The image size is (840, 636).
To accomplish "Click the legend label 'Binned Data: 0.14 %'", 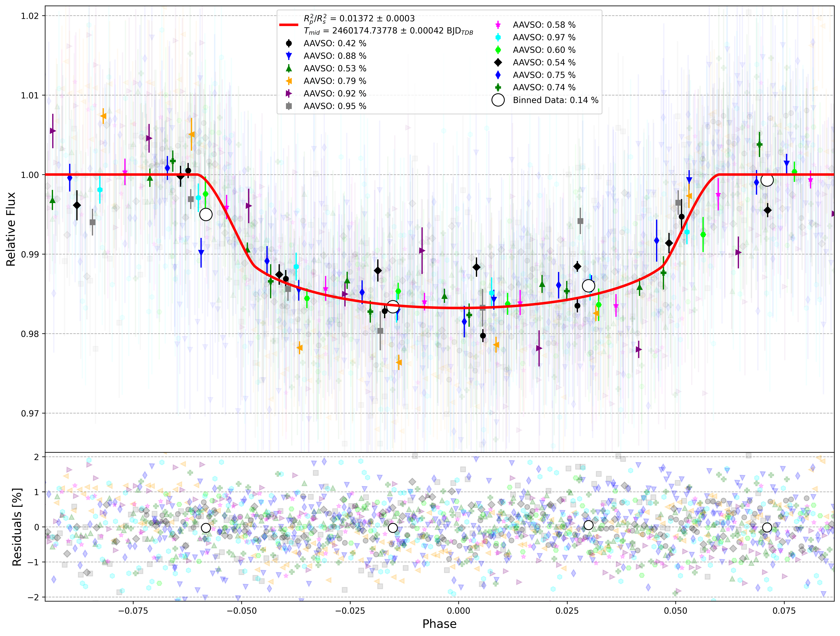I will click(x=556, y=100).
